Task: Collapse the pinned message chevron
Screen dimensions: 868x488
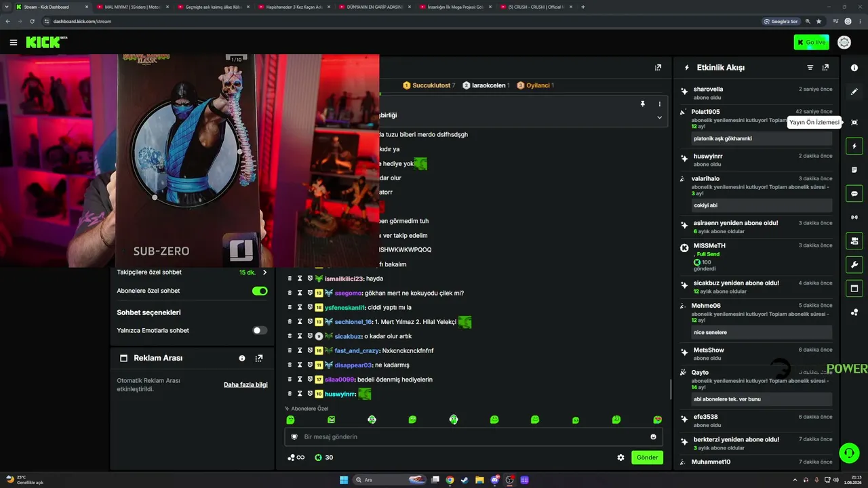Action: tap(659, 117)
